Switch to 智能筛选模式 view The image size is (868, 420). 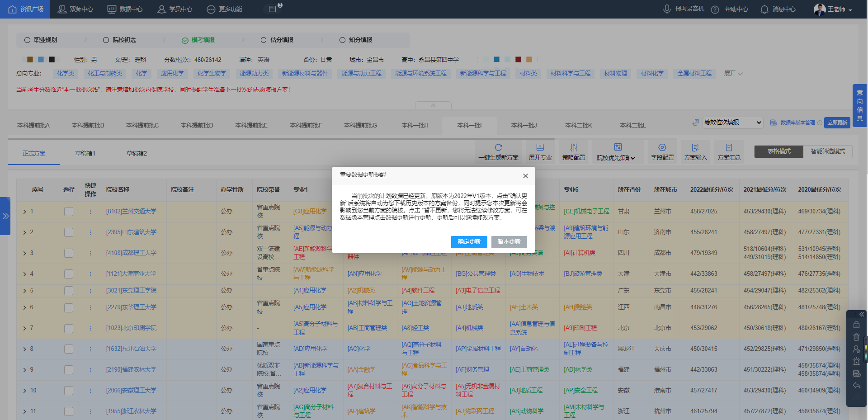(827, 151)
